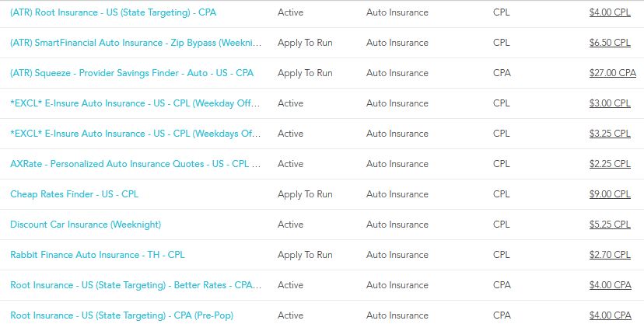Select Apply To Run in Rabbit Finance row
The image size is (644, 324).
(305, 255)
